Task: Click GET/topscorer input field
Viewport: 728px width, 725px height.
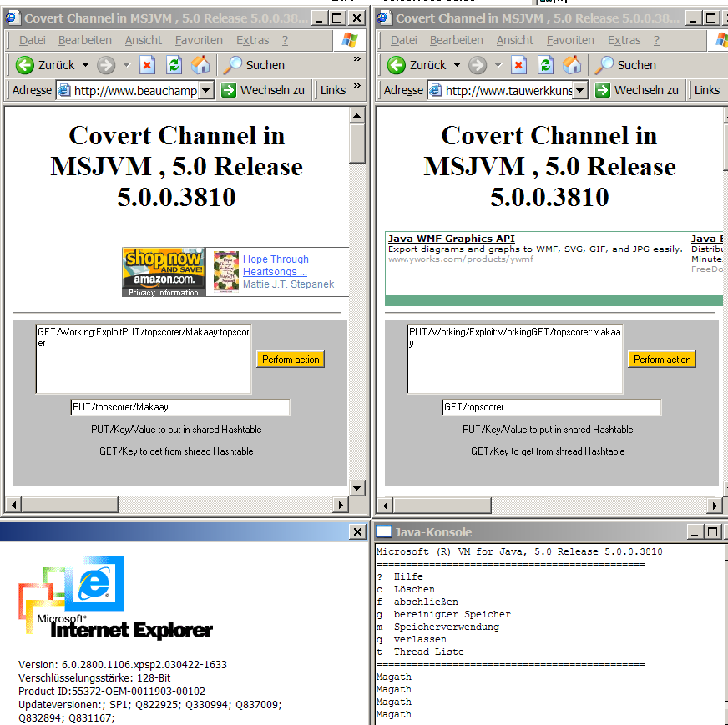Action: tap(552, 407)
